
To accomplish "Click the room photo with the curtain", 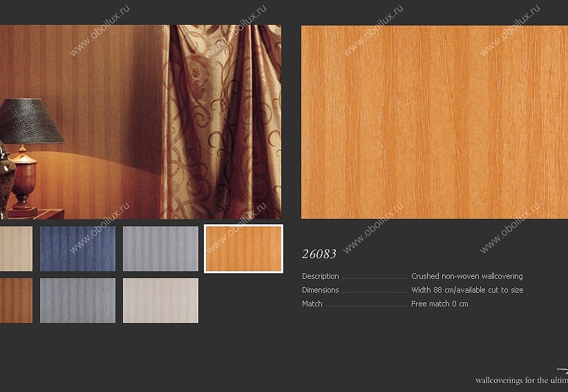I will 140,122.
